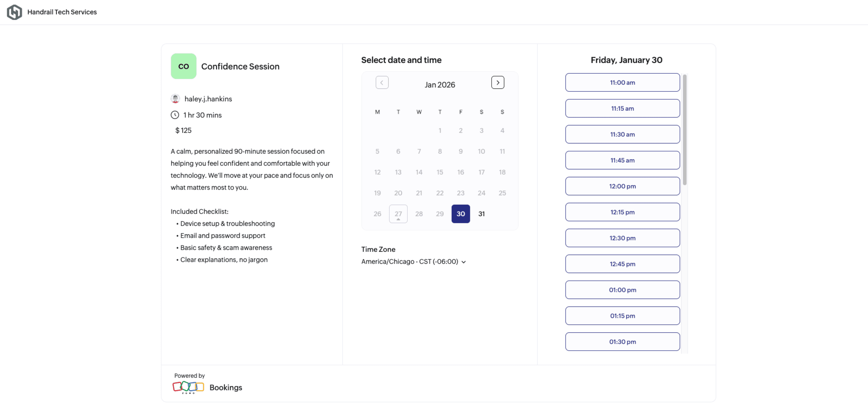
Task: Open the America/Chicago time zone dropdown
Action: point(410,261)
